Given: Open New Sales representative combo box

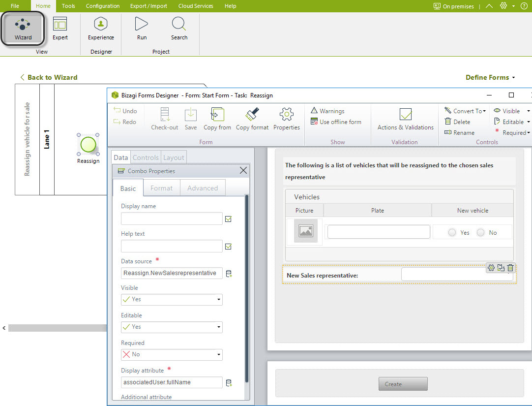Looking at the screenshot, I should [457, 275].
